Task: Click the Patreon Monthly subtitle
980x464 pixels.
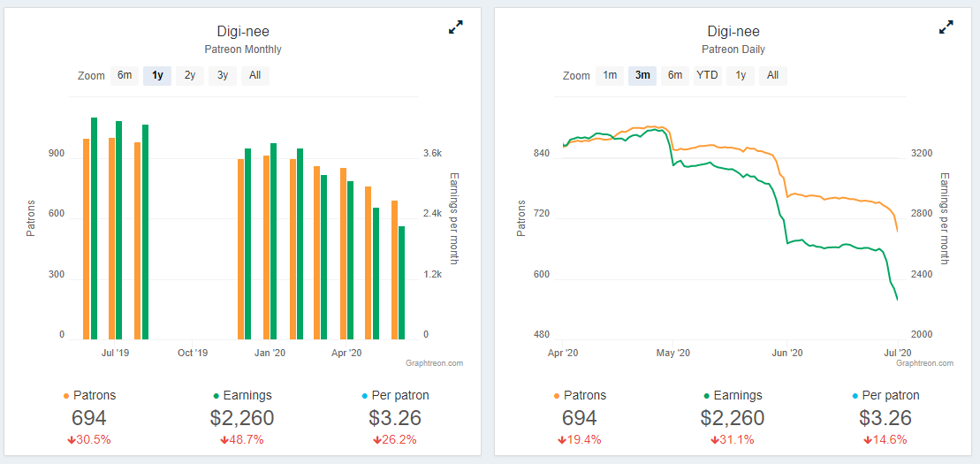Action: [x=242, y=49]
